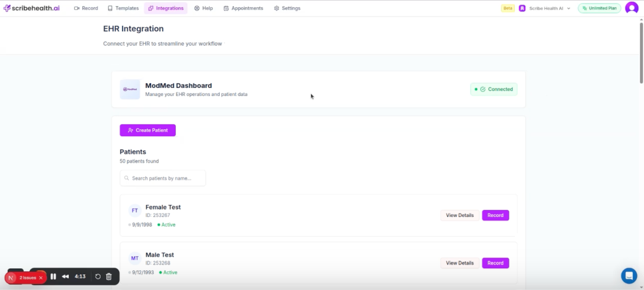Pause the screen recording

(x=53, y=276)
